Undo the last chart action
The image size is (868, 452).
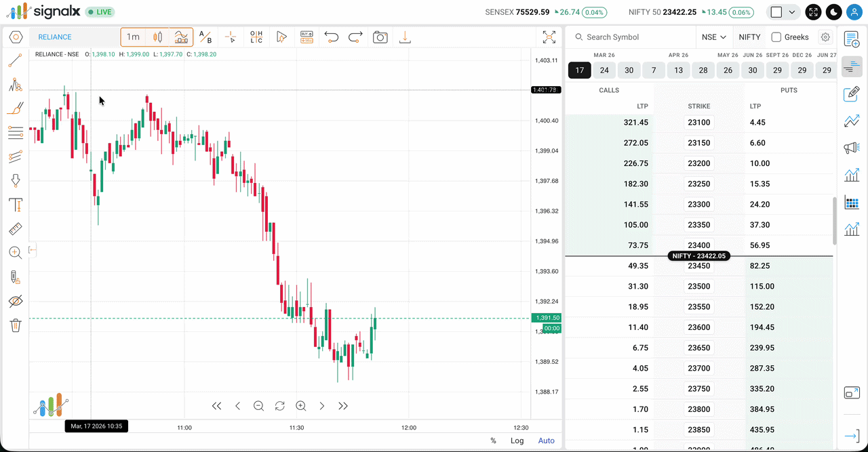pyautogui.click(x=331, y=37)
